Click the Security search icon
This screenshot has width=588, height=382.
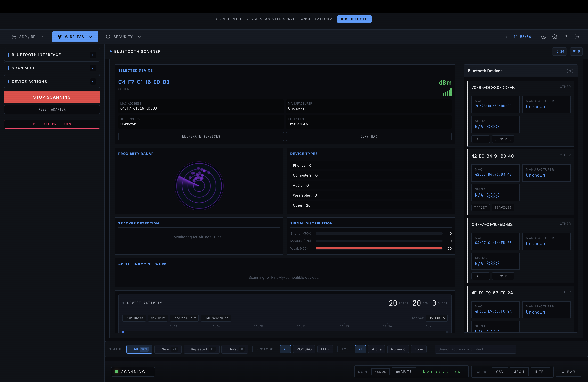pyautogui.click(x=108, y=37)
